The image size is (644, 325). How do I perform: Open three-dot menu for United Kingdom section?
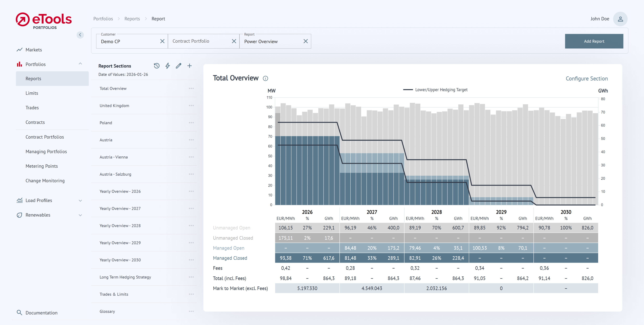coord(191,106)
